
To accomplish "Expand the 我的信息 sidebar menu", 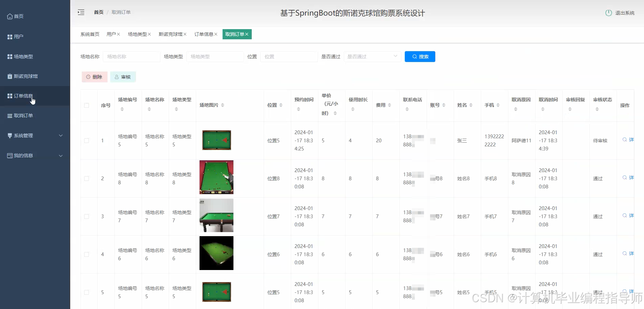I will pos(23,155).
